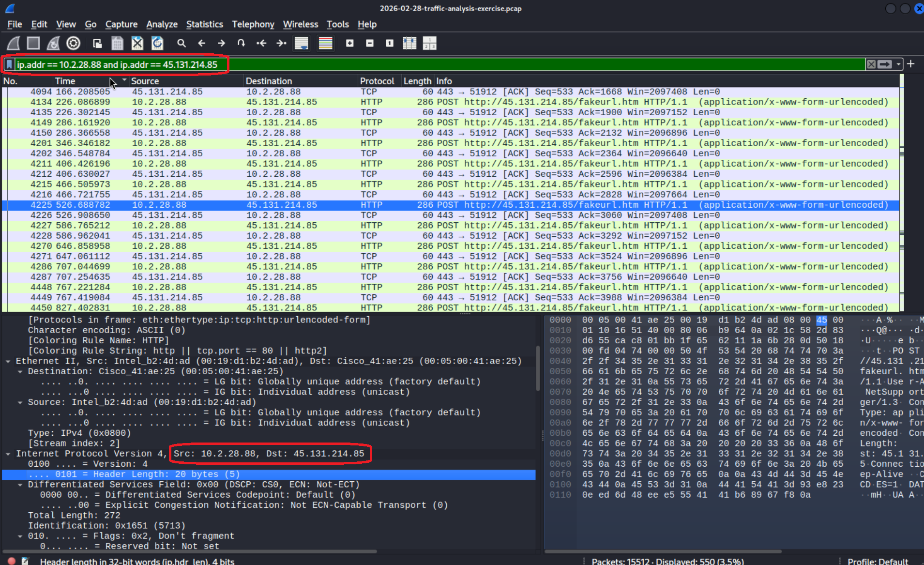Close this capture file
The height and width of the screenshot is (565, 924).
[137, 44]
